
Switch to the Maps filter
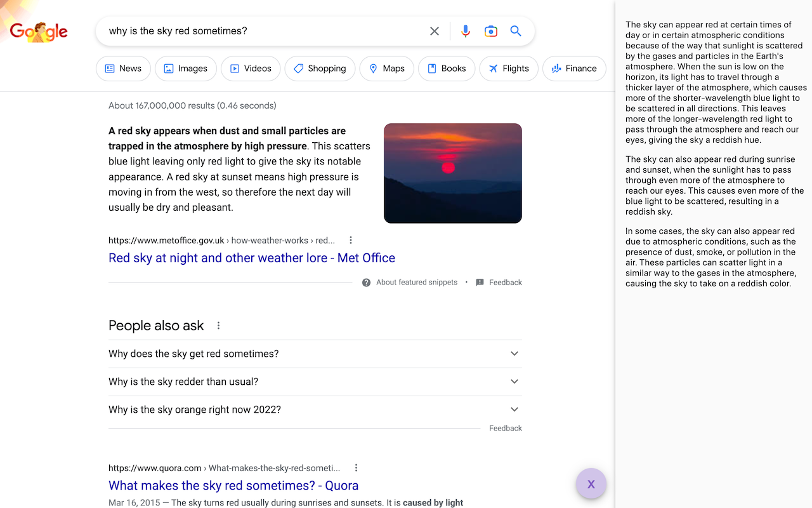[387, 69]
